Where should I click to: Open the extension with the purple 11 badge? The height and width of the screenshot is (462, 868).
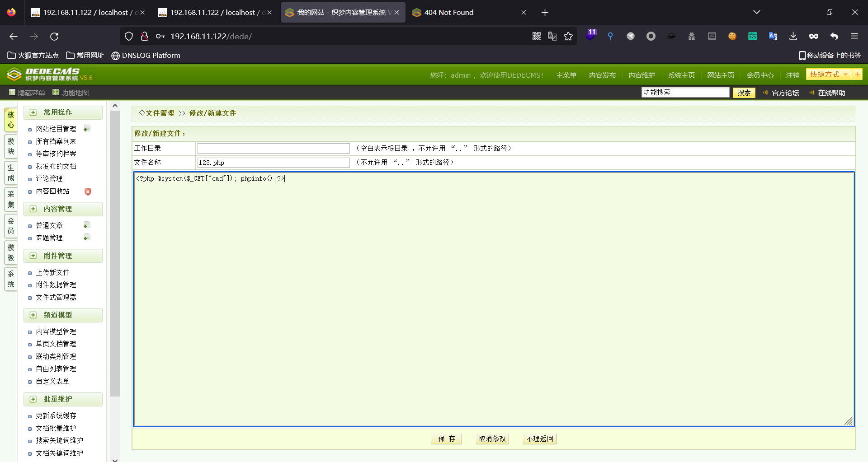(x=590, y=35)
